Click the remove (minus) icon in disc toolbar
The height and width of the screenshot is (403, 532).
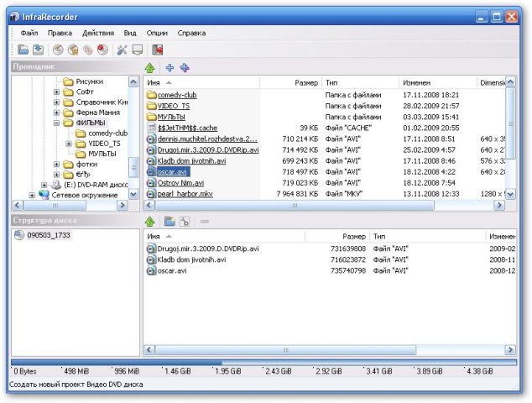[x=205, y=222]
